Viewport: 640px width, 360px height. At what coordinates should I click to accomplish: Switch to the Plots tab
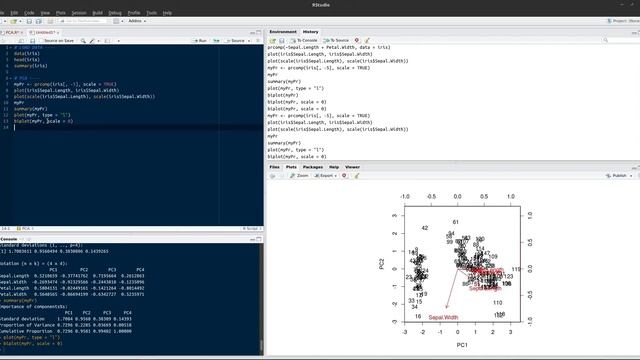[291, 167]
